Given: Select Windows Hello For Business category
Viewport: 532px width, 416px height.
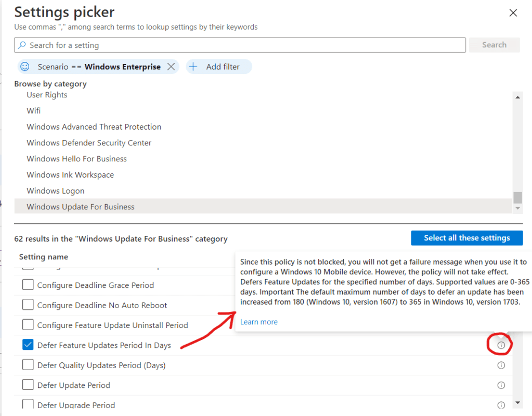Looking at the screenshot, I should coord(76,159).
